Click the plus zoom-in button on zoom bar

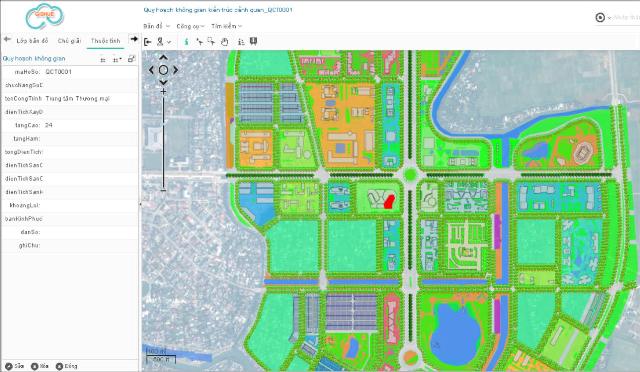click(163, 92)
